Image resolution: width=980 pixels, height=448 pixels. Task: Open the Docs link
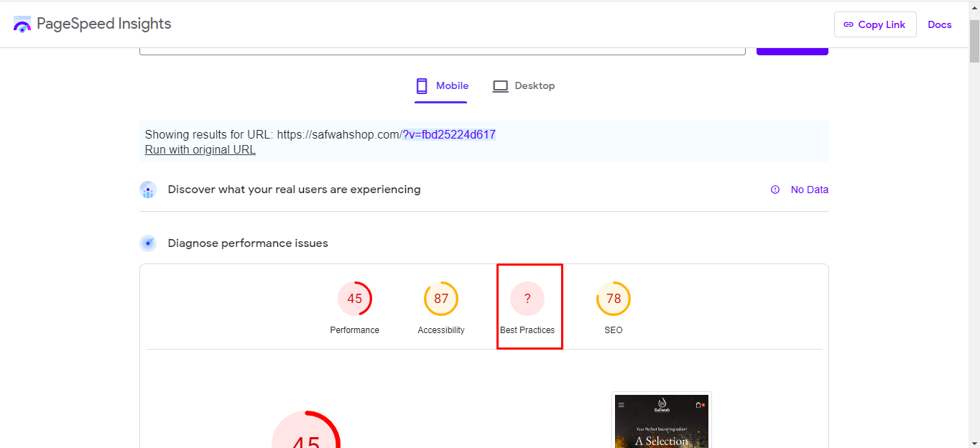[939, 24]
